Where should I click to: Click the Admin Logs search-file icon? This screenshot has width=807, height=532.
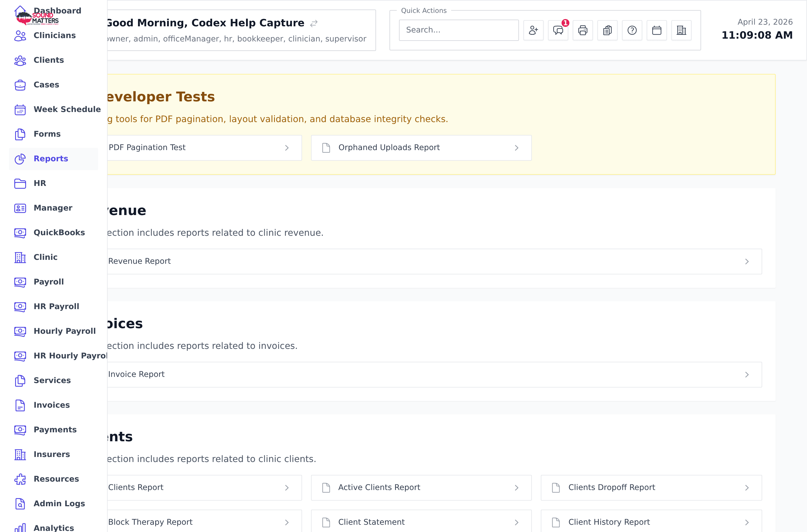[20, 504]
